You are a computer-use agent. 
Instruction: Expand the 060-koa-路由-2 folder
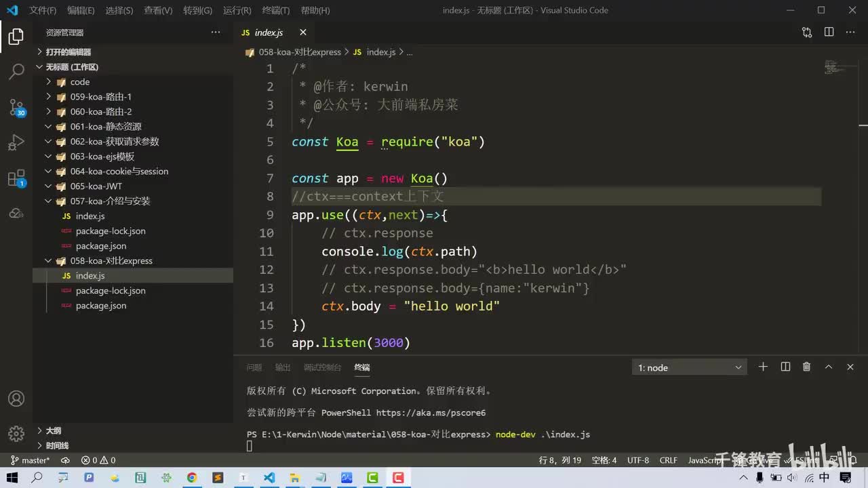point(133,112)
